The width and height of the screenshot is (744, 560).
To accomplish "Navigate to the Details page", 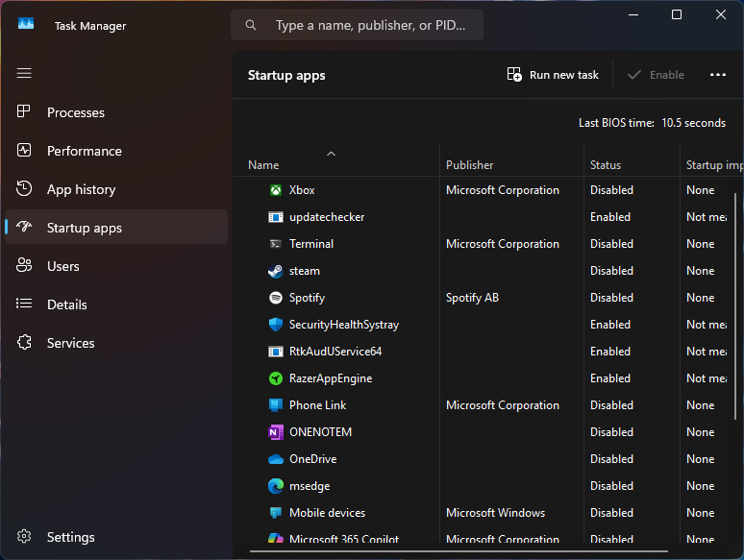I will (x=116, y=304).
